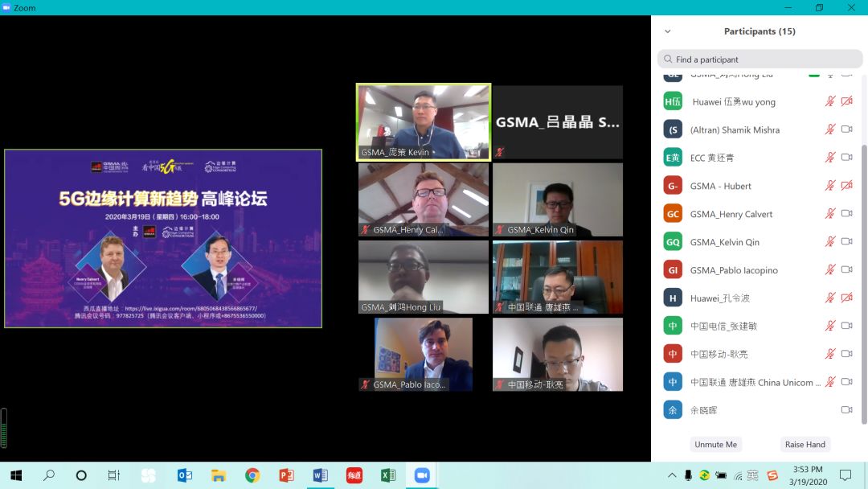Click the camera icon for ECC 黄还青

[x=847, y=158]
